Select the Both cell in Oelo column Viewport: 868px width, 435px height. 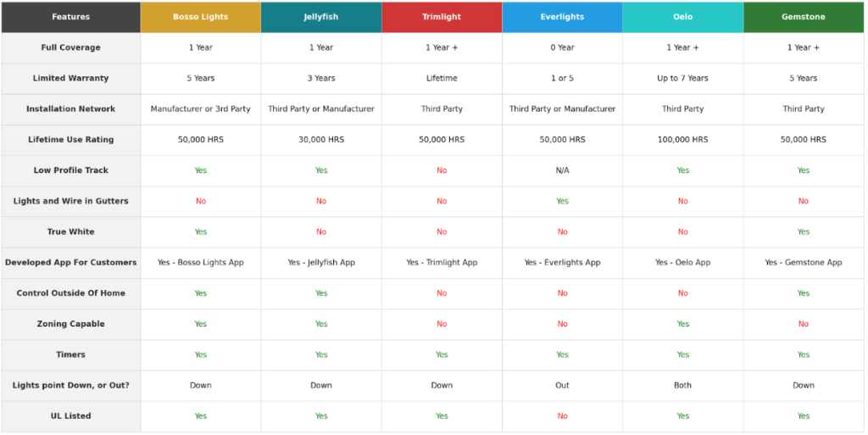coord(682,385)
